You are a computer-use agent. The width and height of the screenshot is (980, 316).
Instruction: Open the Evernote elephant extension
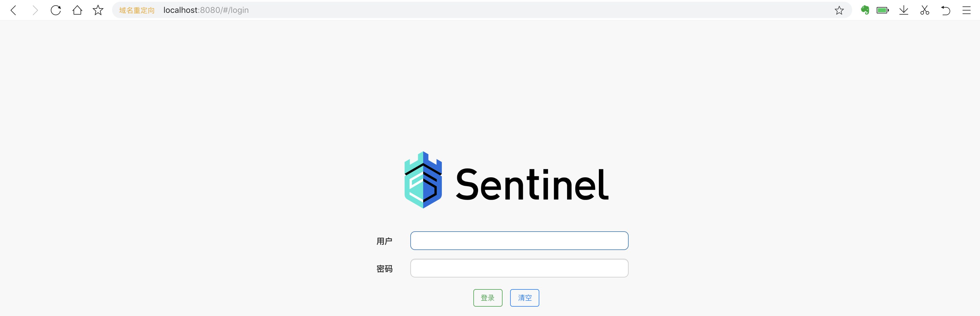coord(865,10)
